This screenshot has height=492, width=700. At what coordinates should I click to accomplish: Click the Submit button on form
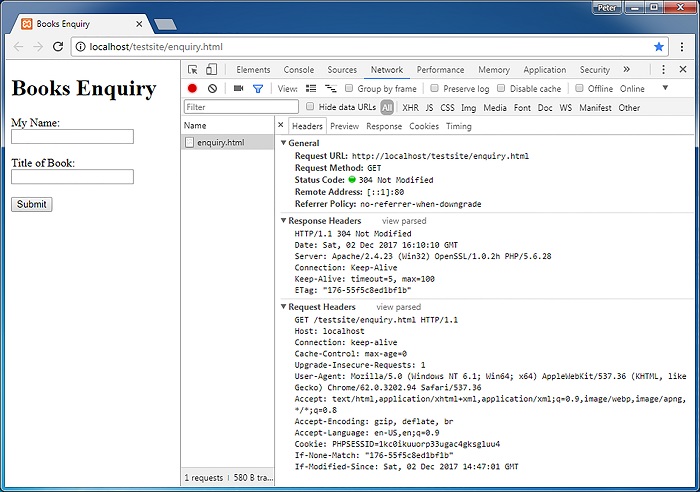32,204
